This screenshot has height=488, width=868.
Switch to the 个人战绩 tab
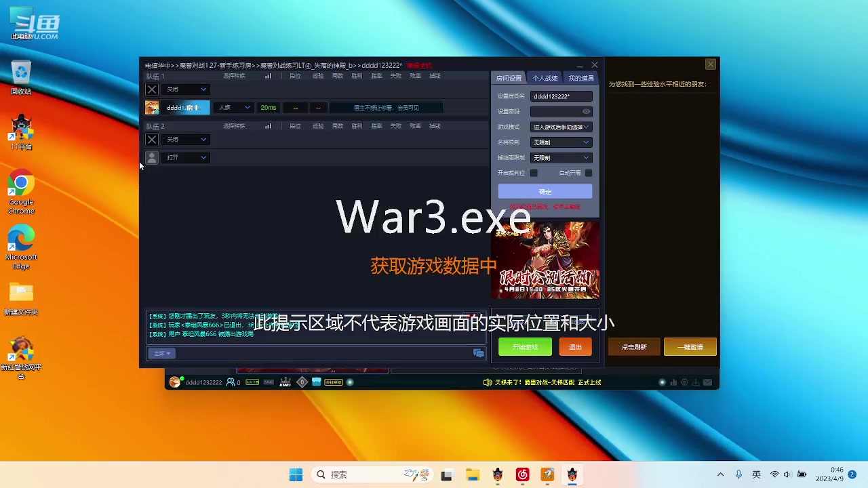pos(545,78)
